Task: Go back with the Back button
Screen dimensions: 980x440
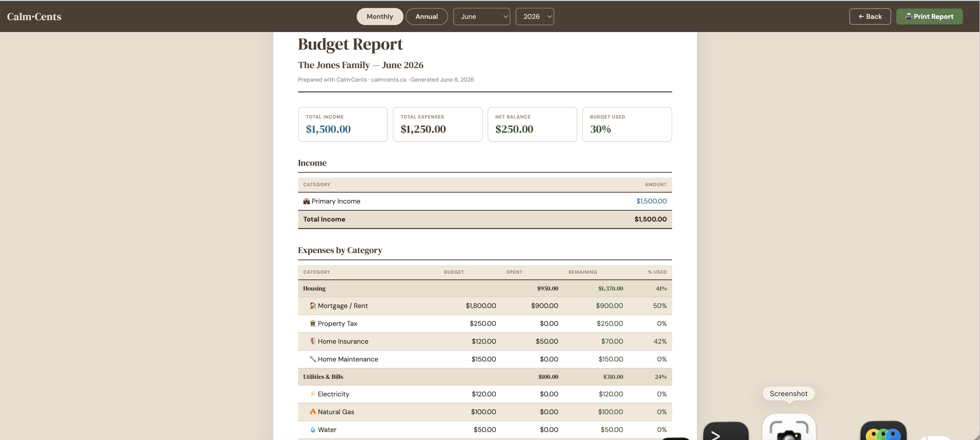Action: tap(870, 17)
